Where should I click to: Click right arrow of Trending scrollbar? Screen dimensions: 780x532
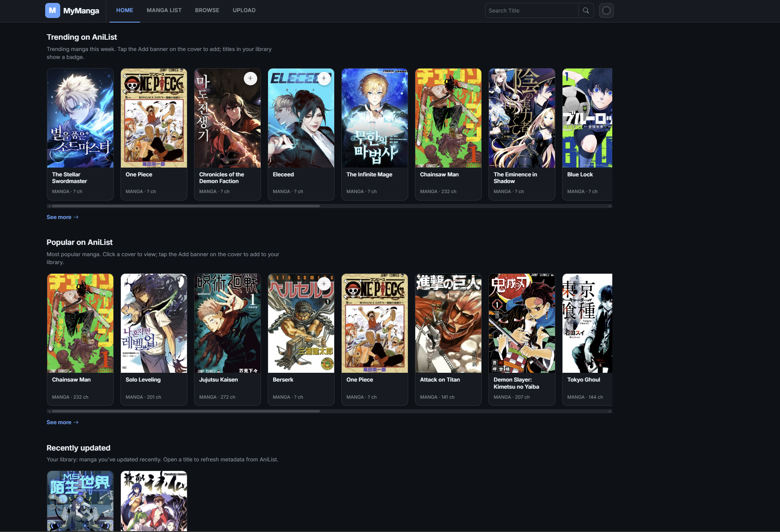pyautogui.click(x=610, y=206)
